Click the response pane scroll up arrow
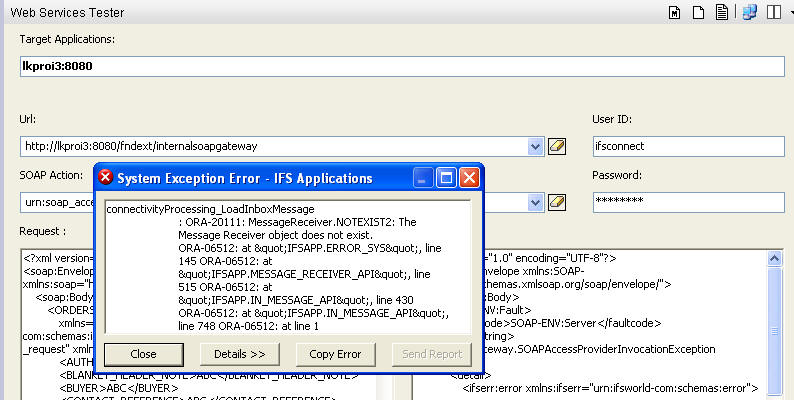 point(774,258)
